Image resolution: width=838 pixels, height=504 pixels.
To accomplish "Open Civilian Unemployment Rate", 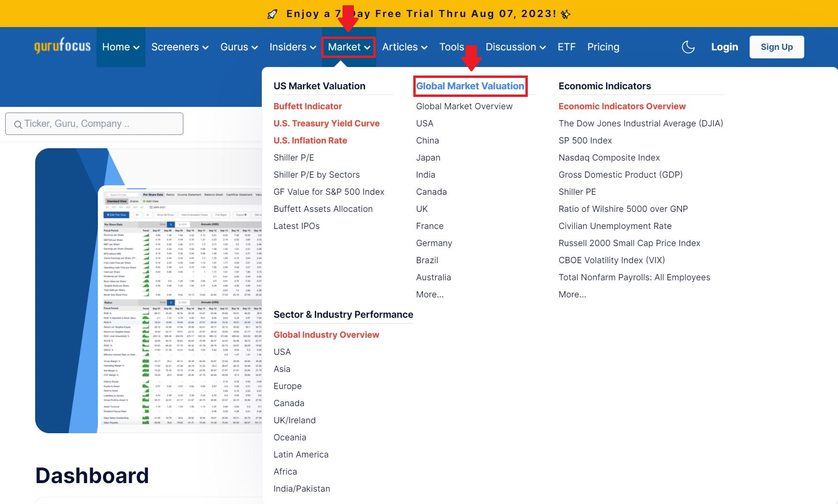I will [615, 226].
